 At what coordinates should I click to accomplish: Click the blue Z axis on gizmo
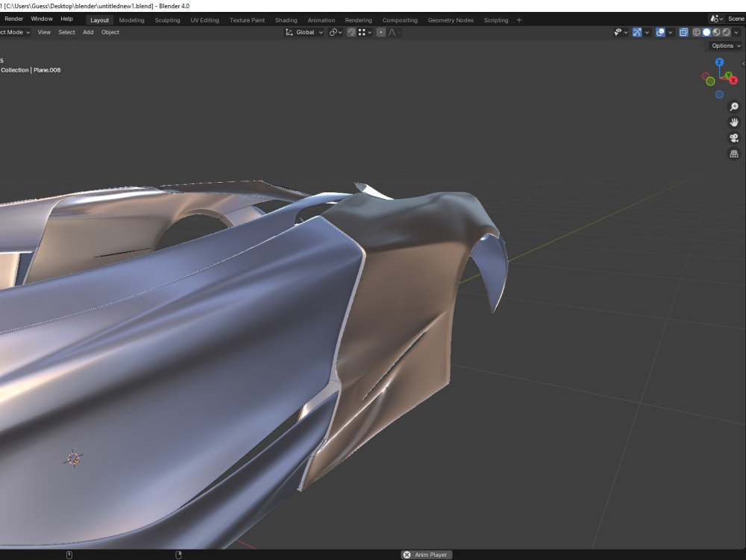[719, 63]
